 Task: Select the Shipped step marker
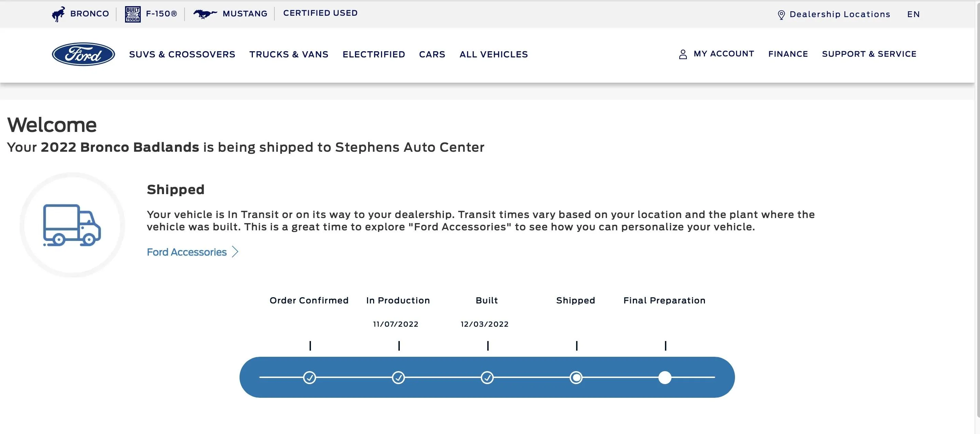click(576, 378)
